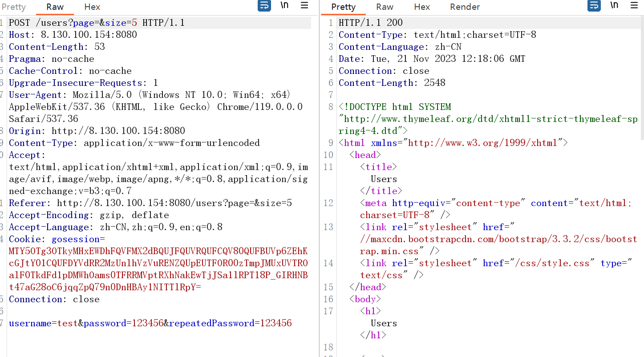Click the closing </title> tag
The height and width of the screenshot is (357, 644).
(381, 191)
